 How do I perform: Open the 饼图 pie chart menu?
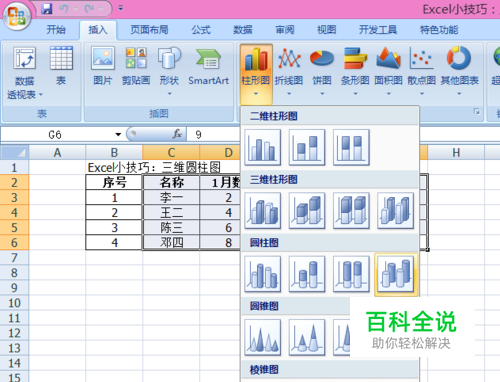coord(322,71)
